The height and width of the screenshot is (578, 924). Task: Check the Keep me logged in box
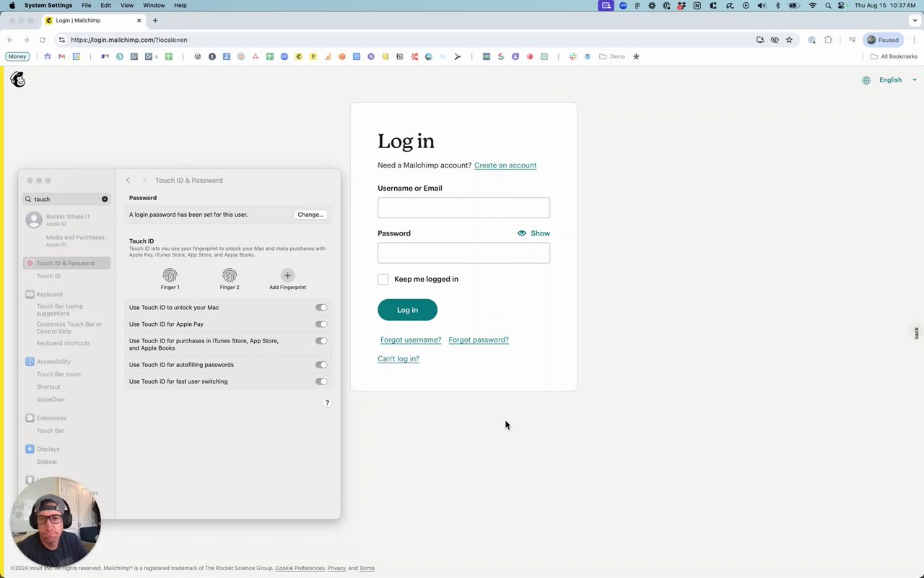click(383, 279)
